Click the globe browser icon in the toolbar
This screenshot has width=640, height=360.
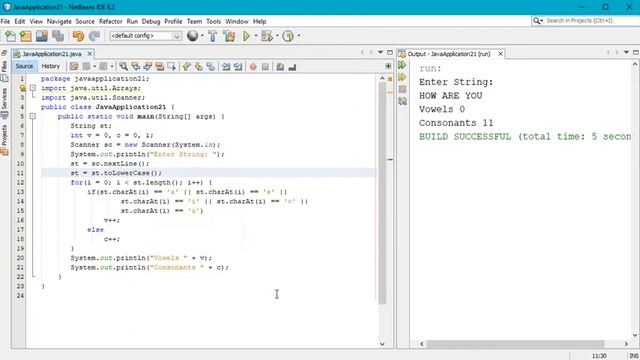192,36
